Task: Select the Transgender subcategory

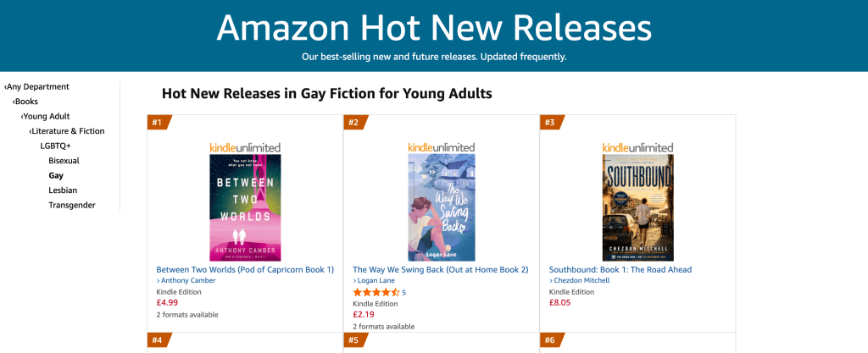Action: 72,205
